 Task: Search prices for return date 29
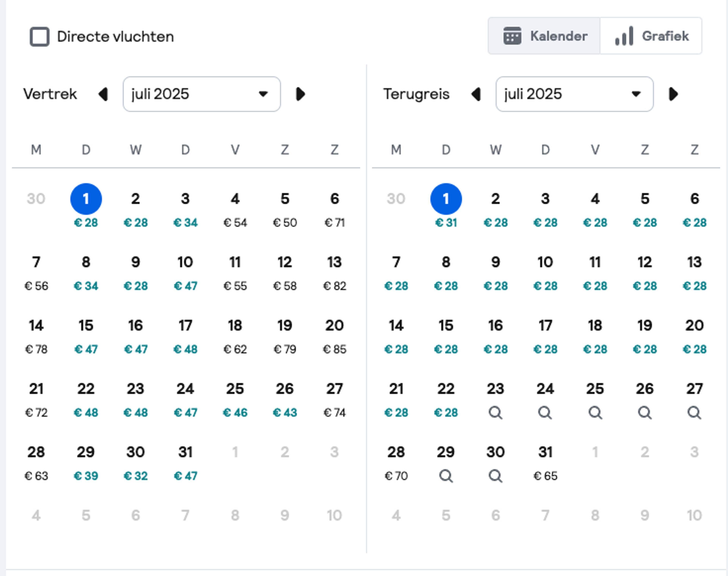[446, 476]
